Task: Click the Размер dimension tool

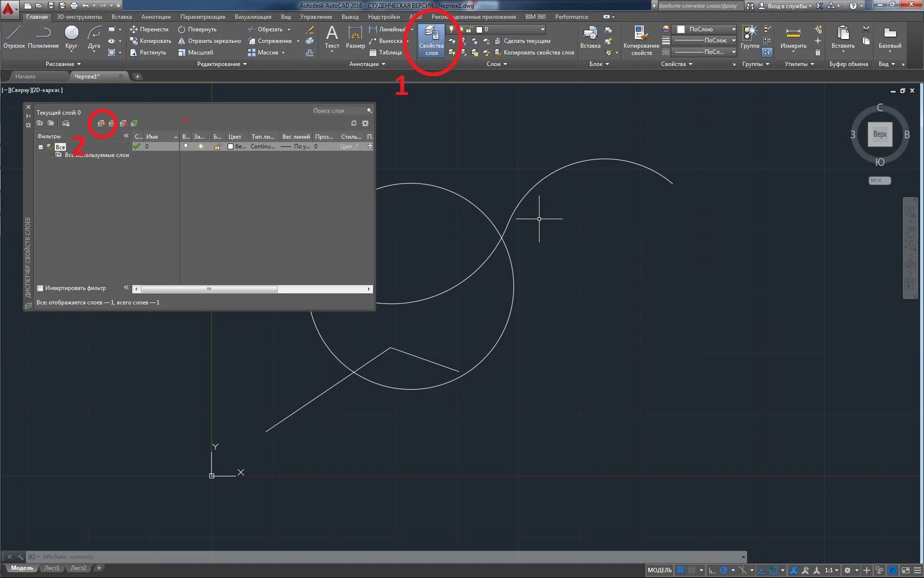Action: [355, 38]
